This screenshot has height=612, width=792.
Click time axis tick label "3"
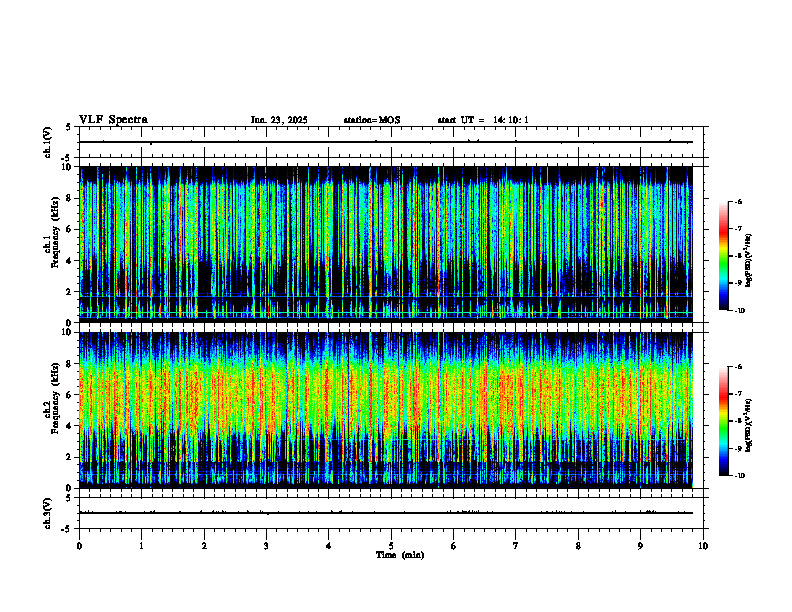(x=266, y=546)
